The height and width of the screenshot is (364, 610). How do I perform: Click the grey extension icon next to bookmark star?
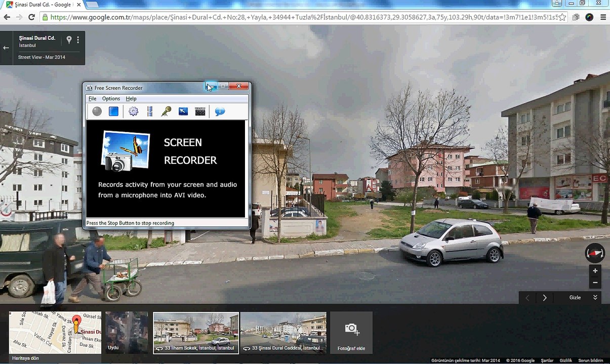pos(576,17)
